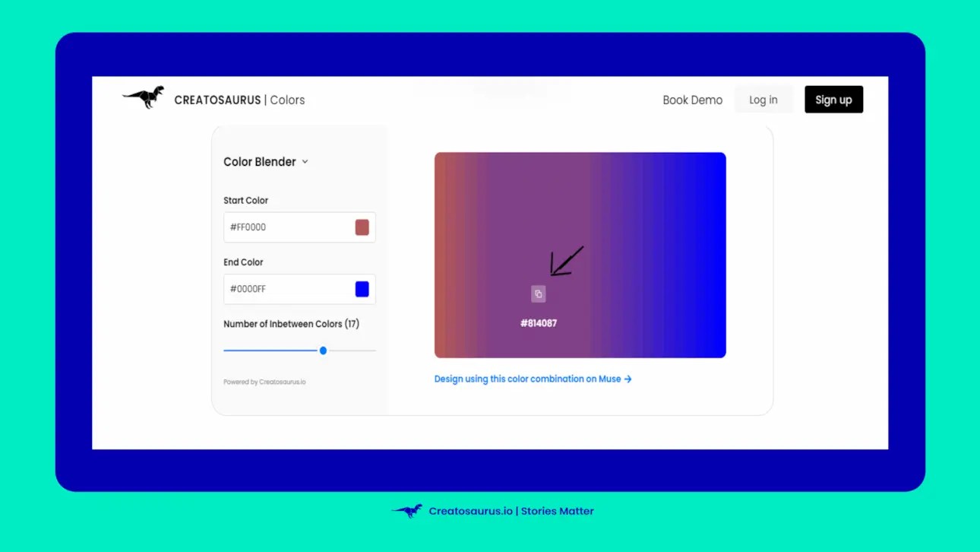Click the blended gradient preview area
The width and height of the screenshot is (980, 552).
pyautogui.click(x=580, y=213)
